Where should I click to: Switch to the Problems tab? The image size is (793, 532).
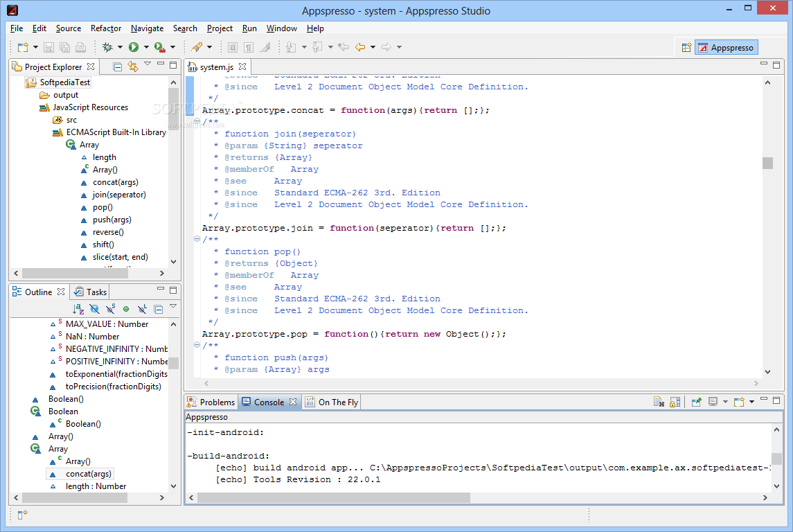pos(211,402)
